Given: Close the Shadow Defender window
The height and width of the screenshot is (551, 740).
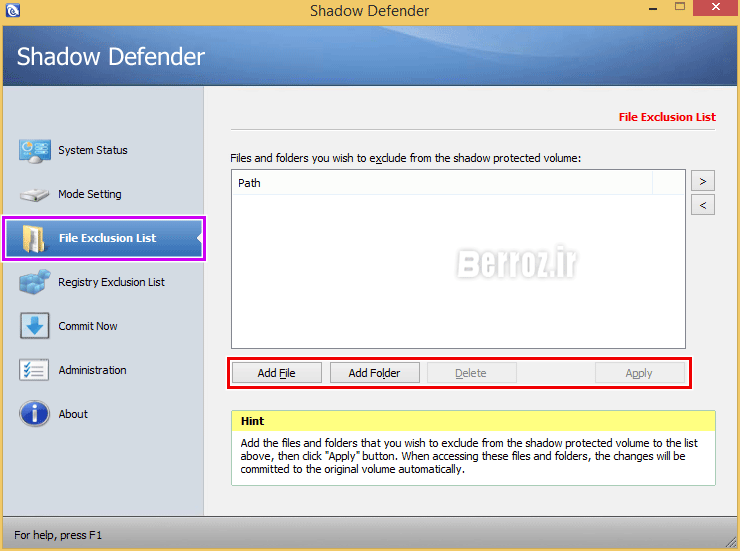Looking at the screenshot, I should (x=715, y=7).
